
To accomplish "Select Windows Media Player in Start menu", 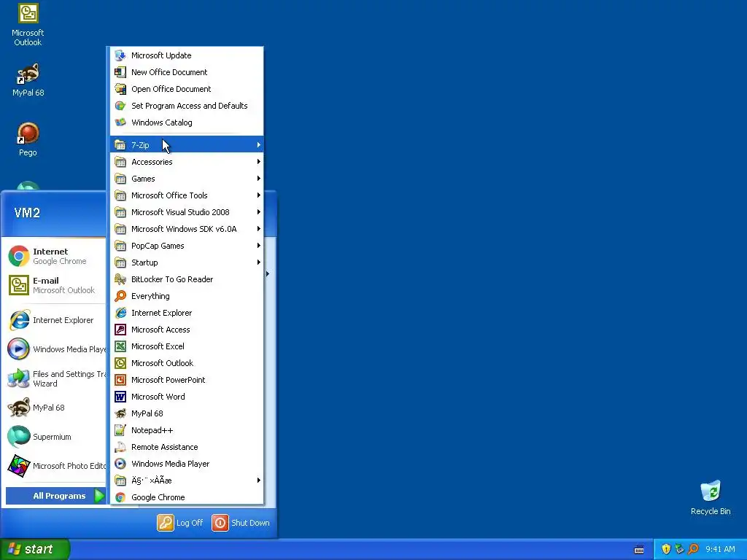I will tap(55, 349).
